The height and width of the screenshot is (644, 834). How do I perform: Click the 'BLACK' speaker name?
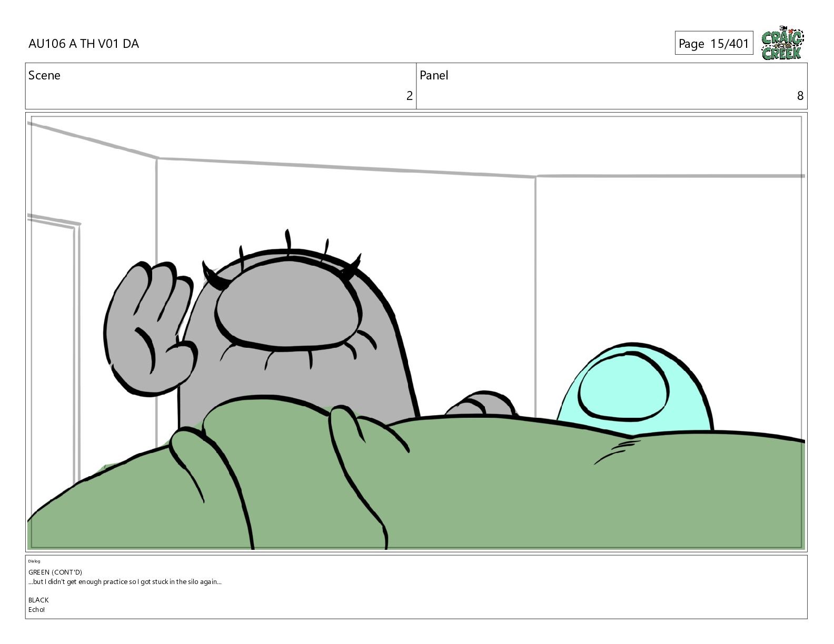pos(38,600)
